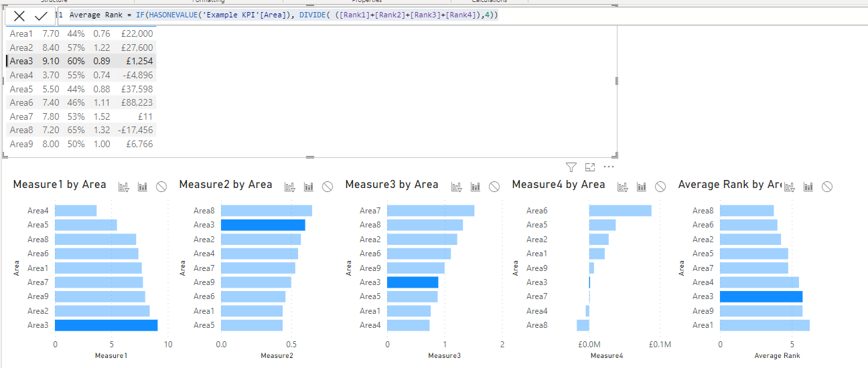Viewport: 868px width, 368px height.
Task: Select the highlighted Area3 bar in Average Rank chart
Action: click(761, 296)
